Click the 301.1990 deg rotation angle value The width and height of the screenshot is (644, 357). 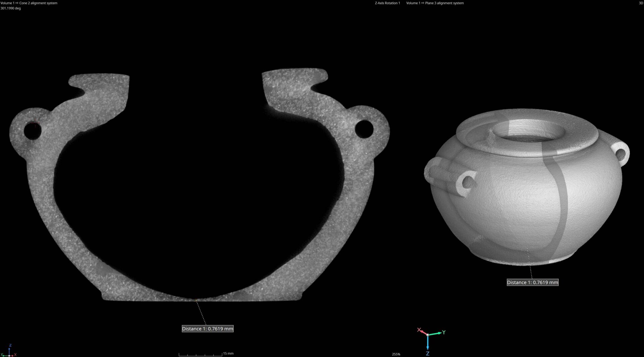pos(11,8)
